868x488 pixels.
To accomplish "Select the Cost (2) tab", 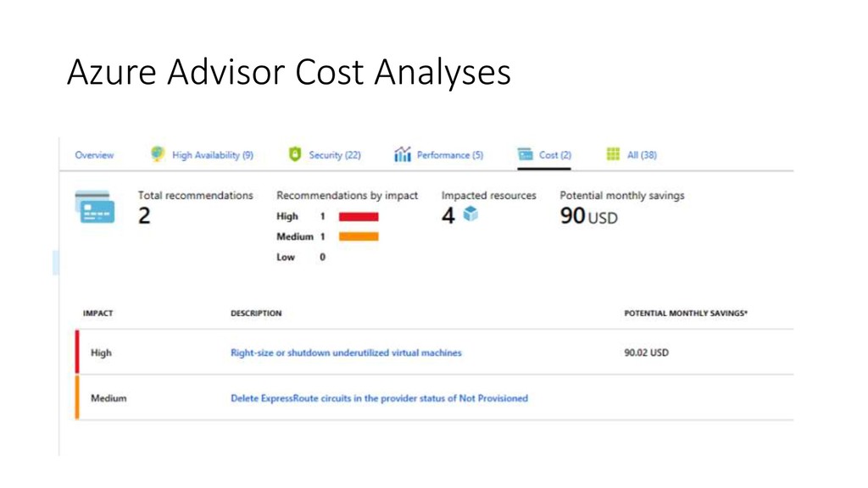I will (555, 155).
